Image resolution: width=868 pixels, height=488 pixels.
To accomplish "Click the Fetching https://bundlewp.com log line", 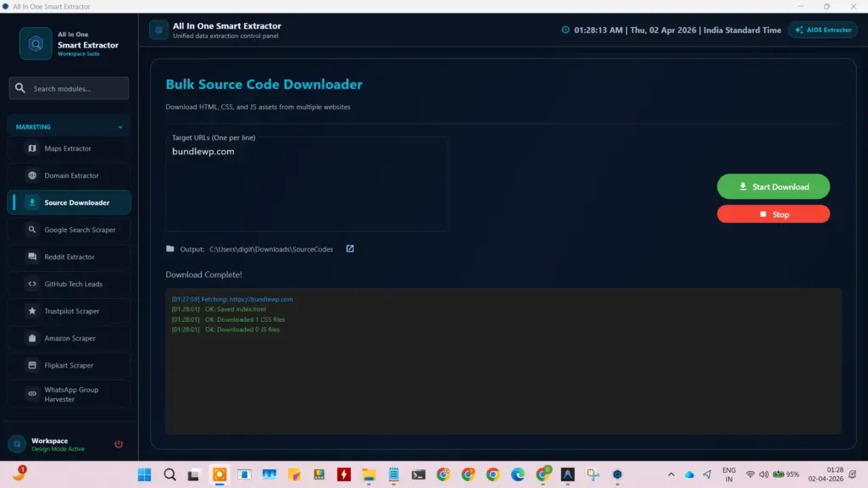I will (232, 299).
